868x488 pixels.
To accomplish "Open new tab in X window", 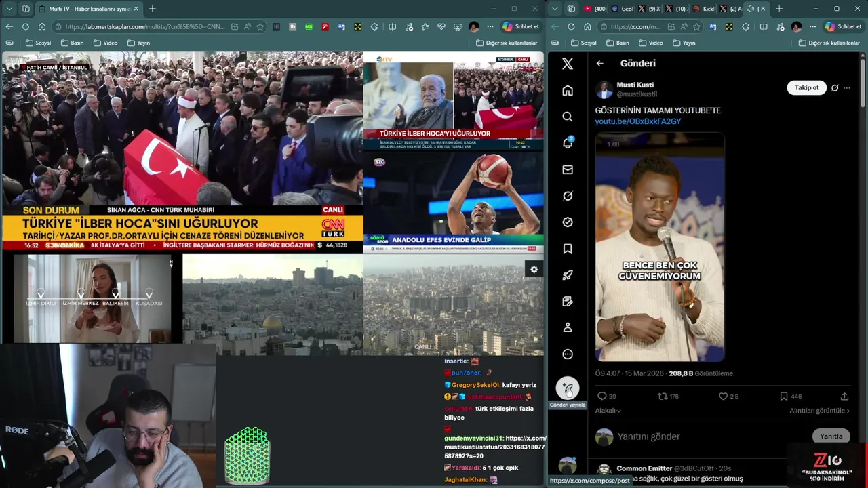I will tap(778, 9).
